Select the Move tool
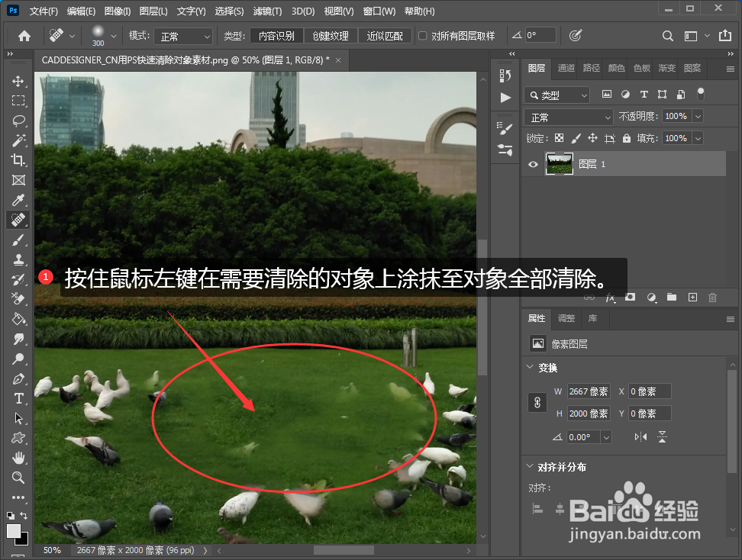 tap(18, 82)
